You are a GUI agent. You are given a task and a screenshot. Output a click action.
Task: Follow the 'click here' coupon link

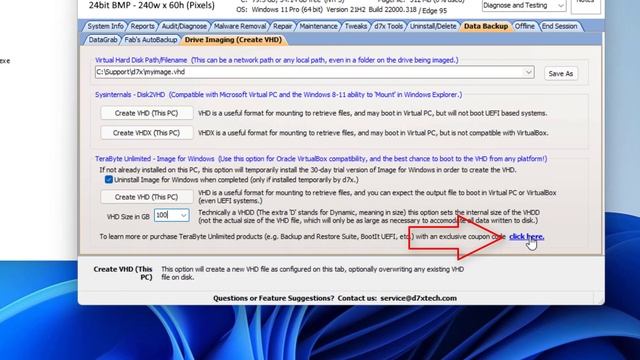pos(527,236)
